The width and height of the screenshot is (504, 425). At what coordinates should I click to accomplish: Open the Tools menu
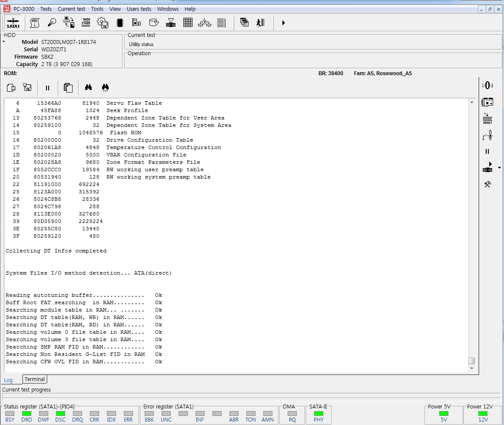(x=97, y=9)
